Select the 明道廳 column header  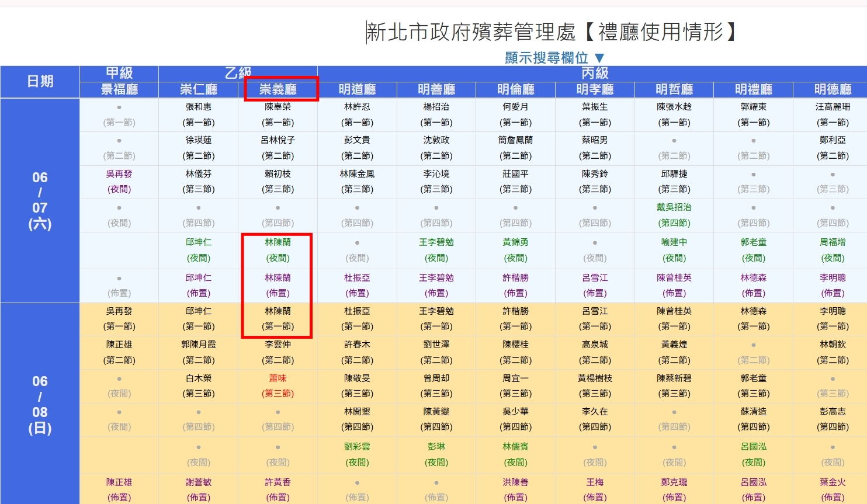(358, 89)
